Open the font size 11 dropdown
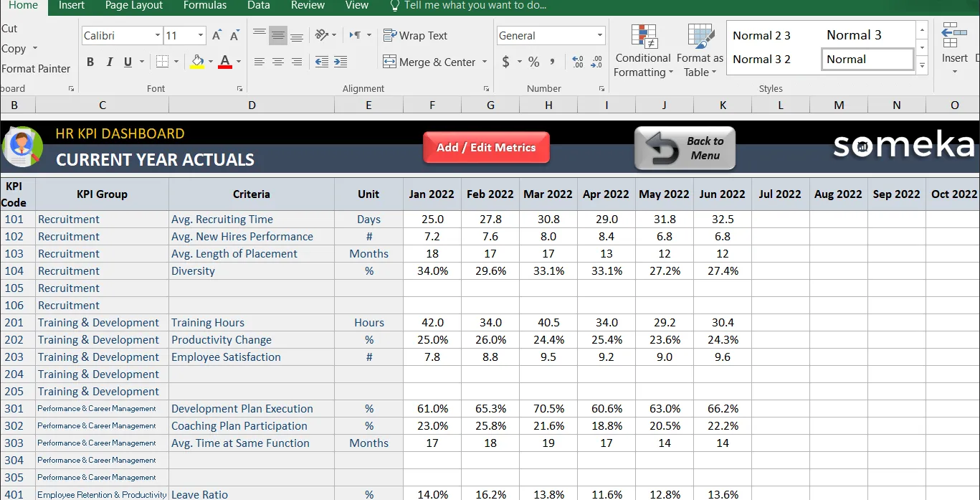This screenshot has height=500, width=980. pos(201,35)
